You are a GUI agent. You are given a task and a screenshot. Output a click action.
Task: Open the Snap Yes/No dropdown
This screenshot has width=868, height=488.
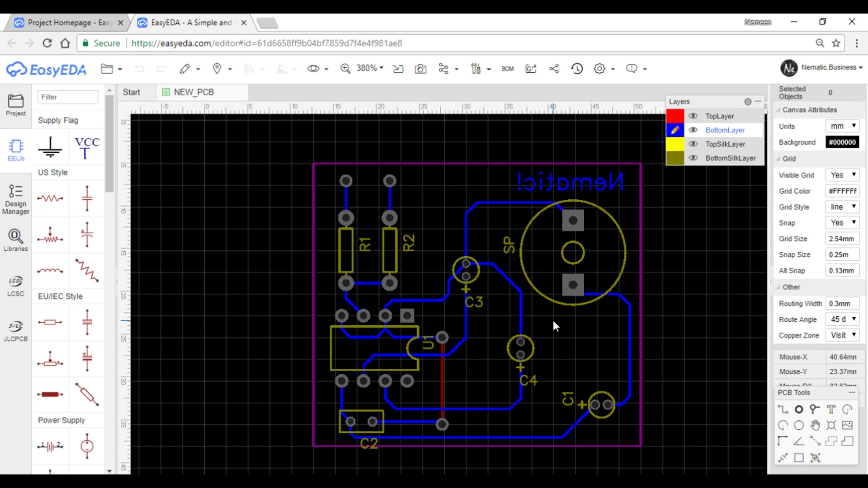[842, 223]
